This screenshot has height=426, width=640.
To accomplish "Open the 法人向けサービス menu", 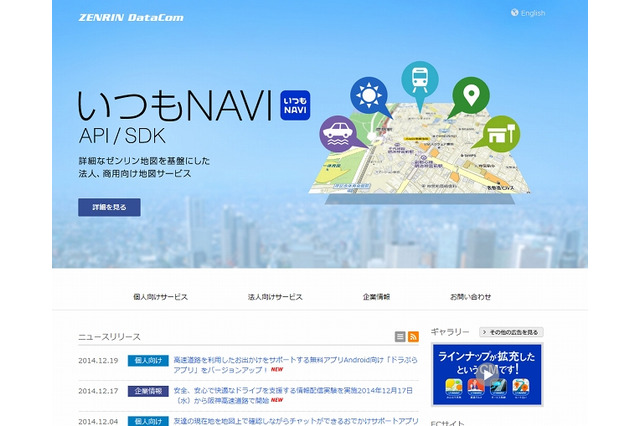I will [x=275, y=297].
